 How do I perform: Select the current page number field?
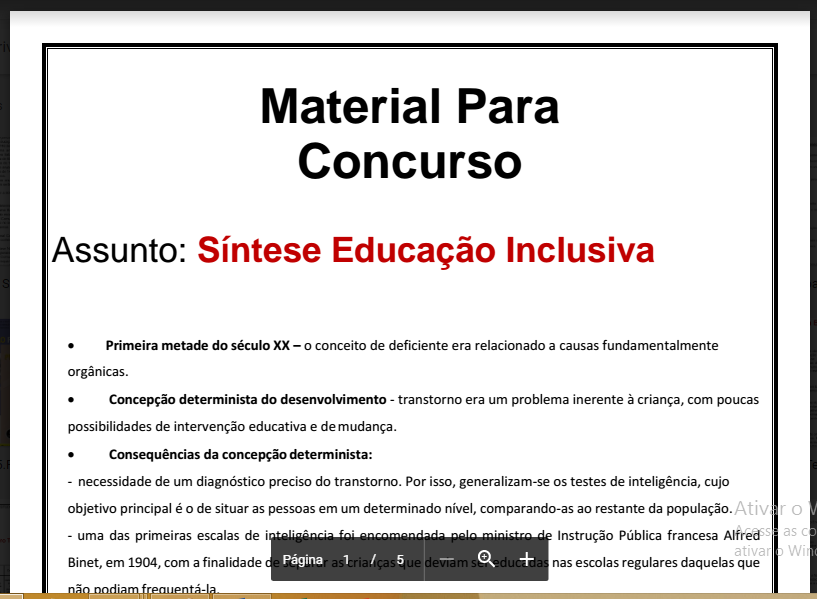click(x=346, y=560)
